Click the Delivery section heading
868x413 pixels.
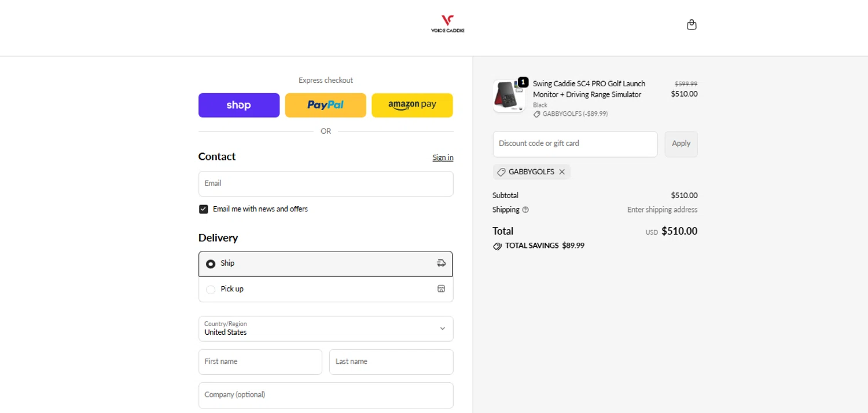click(x=218, y=238)
